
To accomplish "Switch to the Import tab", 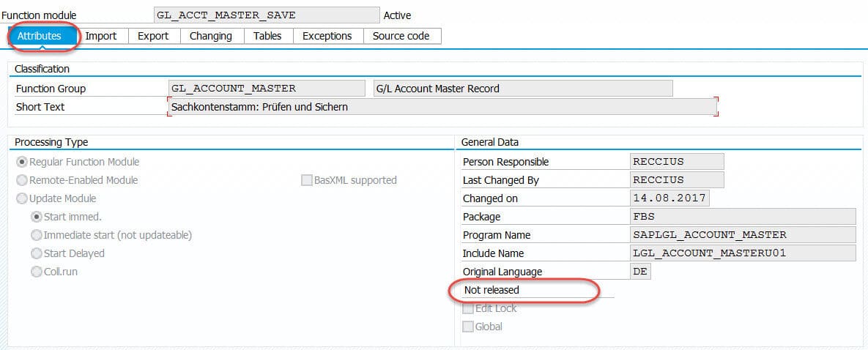I will pos(101,36).
